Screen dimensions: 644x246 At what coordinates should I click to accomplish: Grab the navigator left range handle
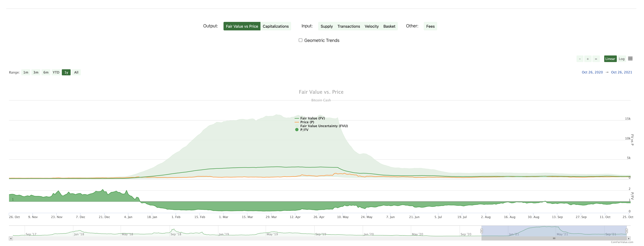point(481,231)
